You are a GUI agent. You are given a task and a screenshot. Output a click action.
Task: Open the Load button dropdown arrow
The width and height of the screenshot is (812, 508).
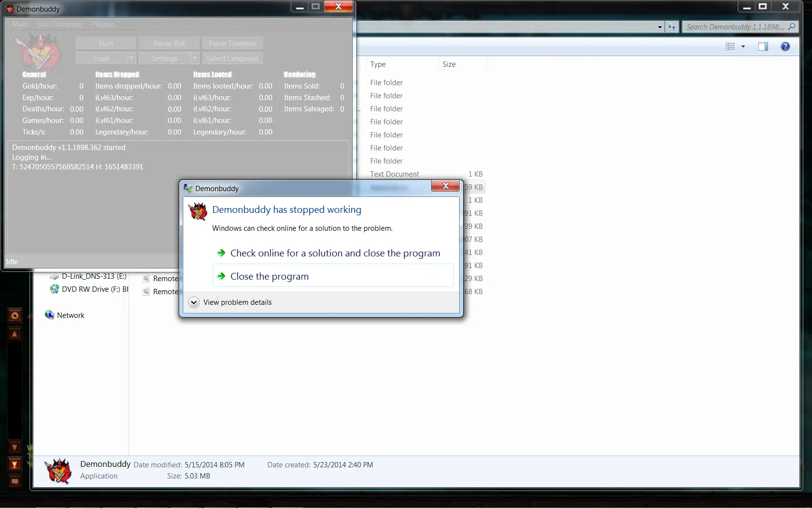pyautogui.click(x=131, y=58)
